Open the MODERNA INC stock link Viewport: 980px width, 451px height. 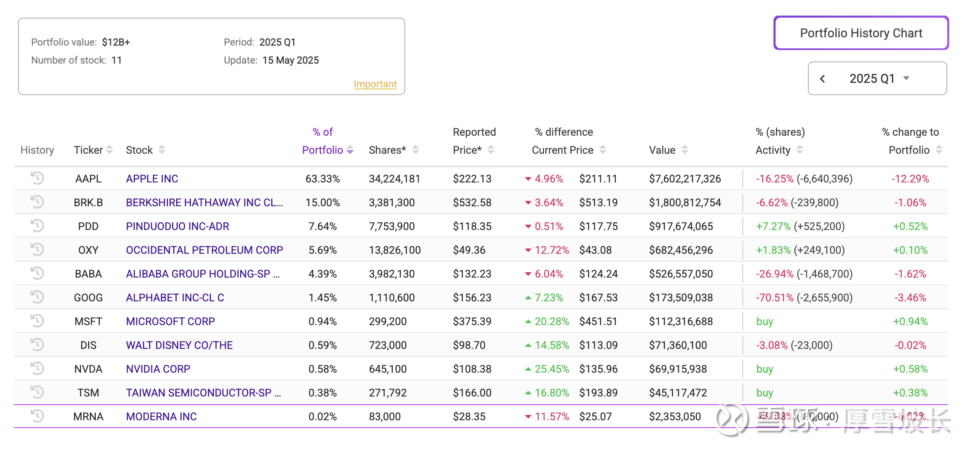tap(161, 417)
